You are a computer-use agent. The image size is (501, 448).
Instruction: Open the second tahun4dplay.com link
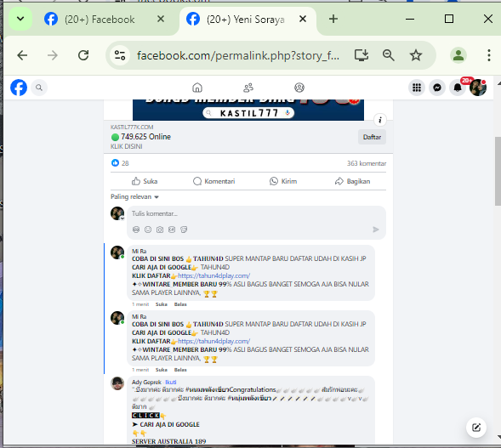213,341
